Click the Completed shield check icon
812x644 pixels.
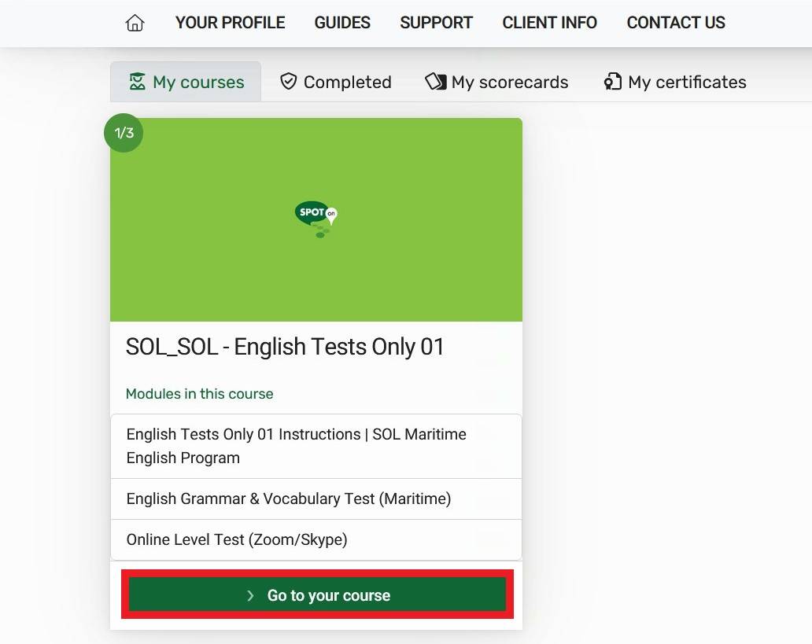pyautogui.click(x=289, y=81)
